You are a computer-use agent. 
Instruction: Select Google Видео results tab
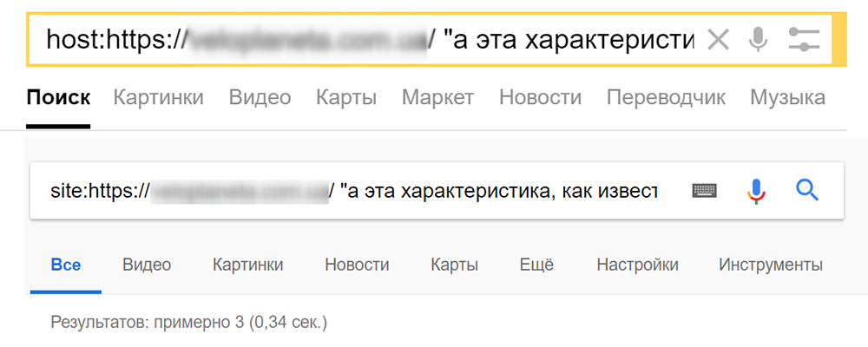click(x=147, y=265)
